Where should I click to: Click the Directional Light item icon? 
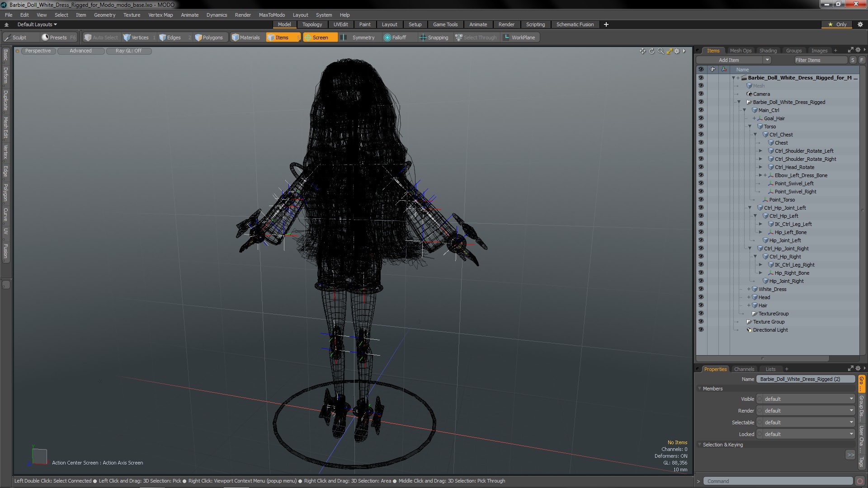749,330
